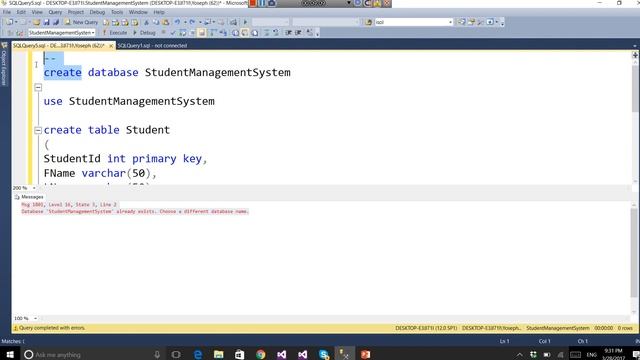Click the New Project icon

(9, 22)
